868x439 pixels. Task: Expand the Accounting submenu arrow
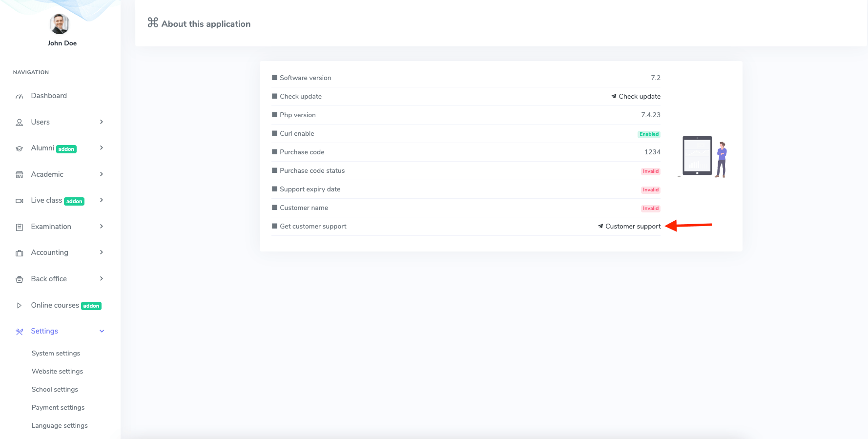[102, 252]
